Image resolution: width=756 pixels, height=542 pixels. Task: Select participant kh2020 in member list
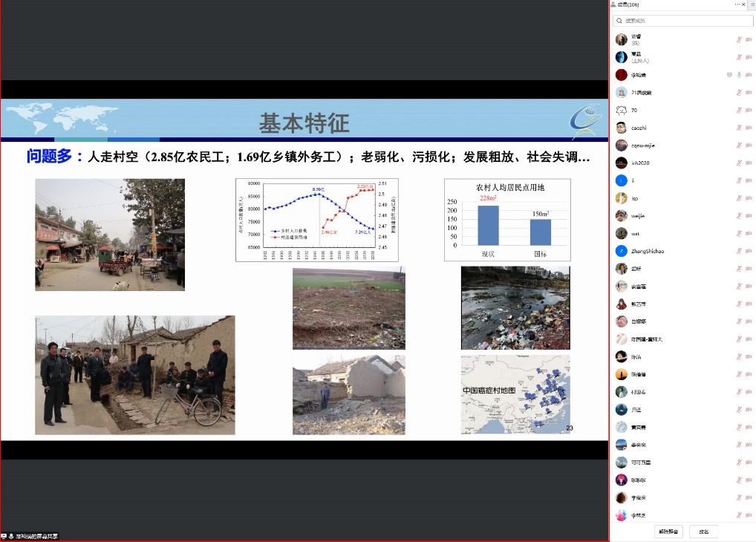pyautogui.click(x=640, y=163)
